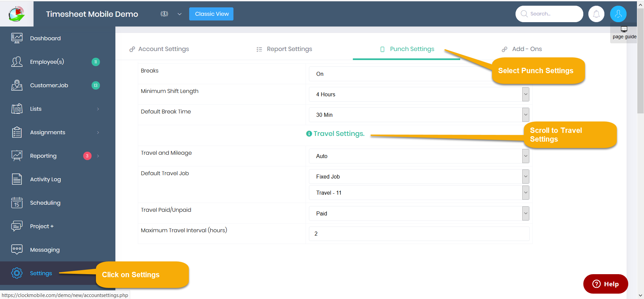Click the Dashboard monitor icon
This screenshot has height=299, width=644.
click(x=17, y=38)
